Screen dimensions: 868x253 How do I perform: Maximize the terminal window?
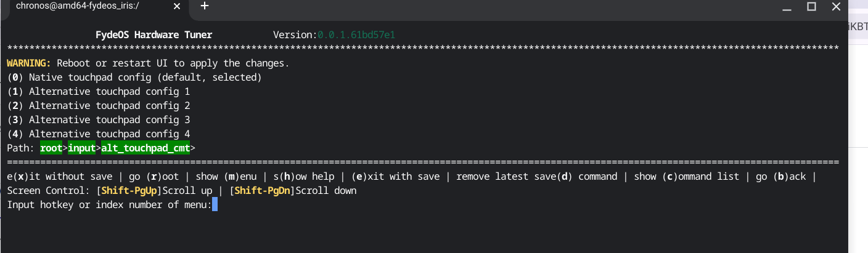(811, 6)
